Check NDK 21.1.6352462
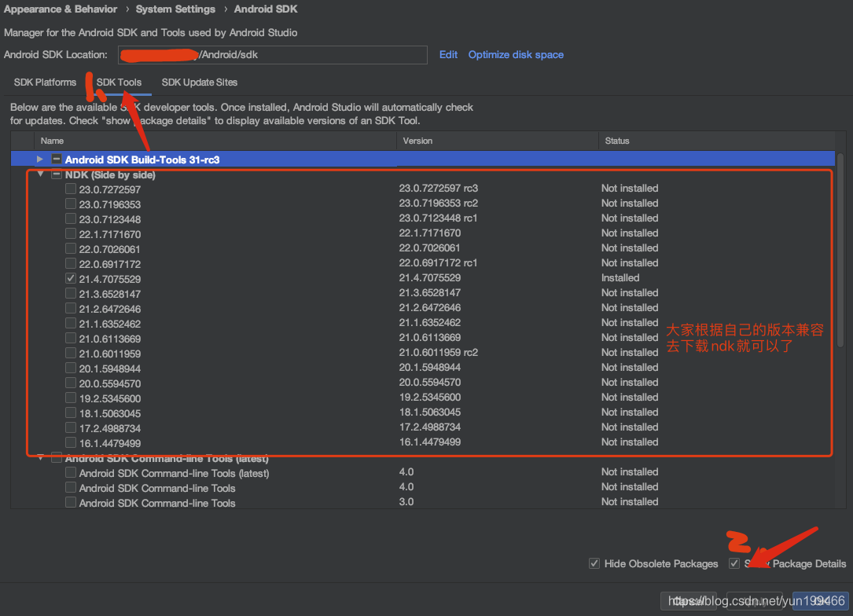The image size is (853, 616). (x=71, y=324)
